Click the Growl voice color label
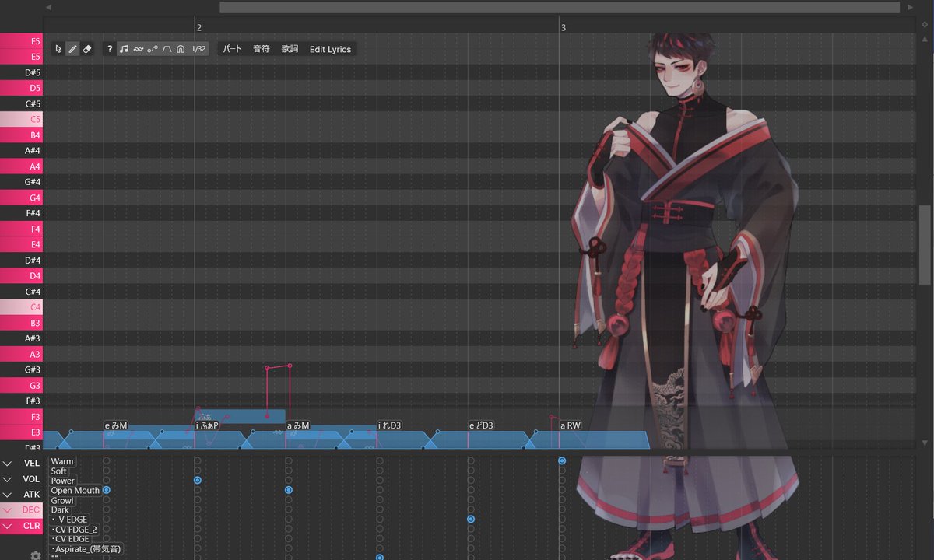 click(x=62, y=500)
